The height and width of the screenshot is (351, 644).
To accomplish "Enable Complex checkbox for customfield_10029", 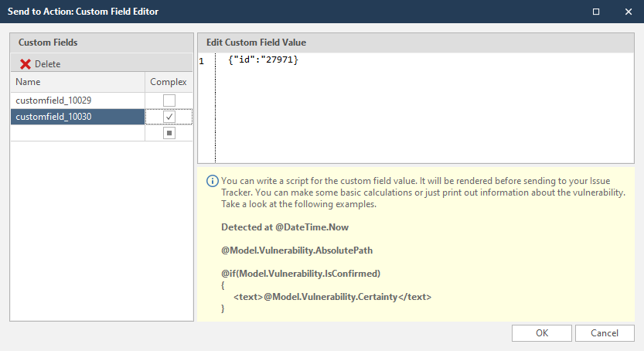I will (169, 101).
